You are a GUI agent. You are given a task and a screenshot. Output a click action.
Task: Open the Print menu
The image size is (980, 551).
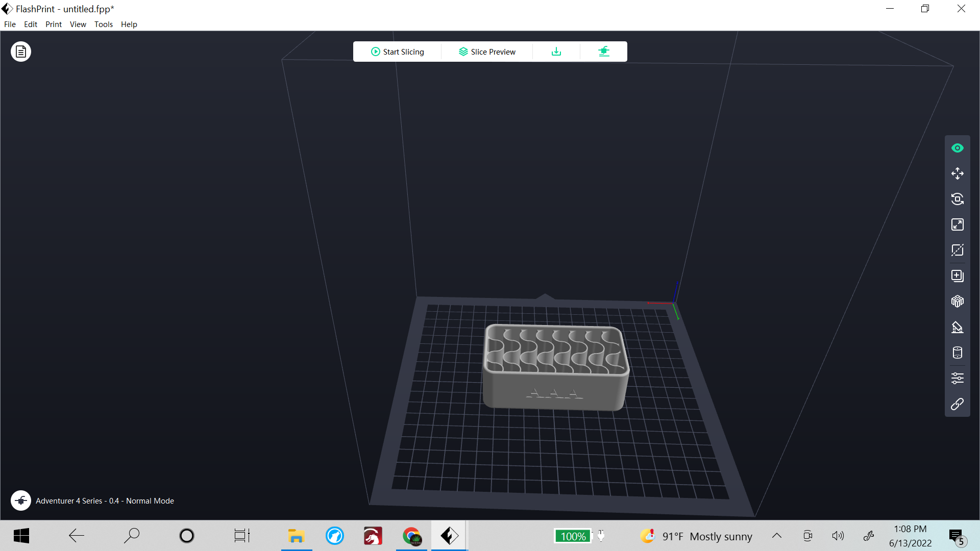coord(54,24)
